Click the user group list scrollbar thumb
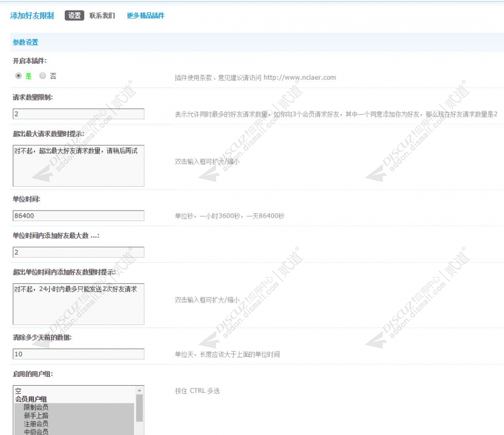This screenshot has width=504, height=435. coord(139,408)
